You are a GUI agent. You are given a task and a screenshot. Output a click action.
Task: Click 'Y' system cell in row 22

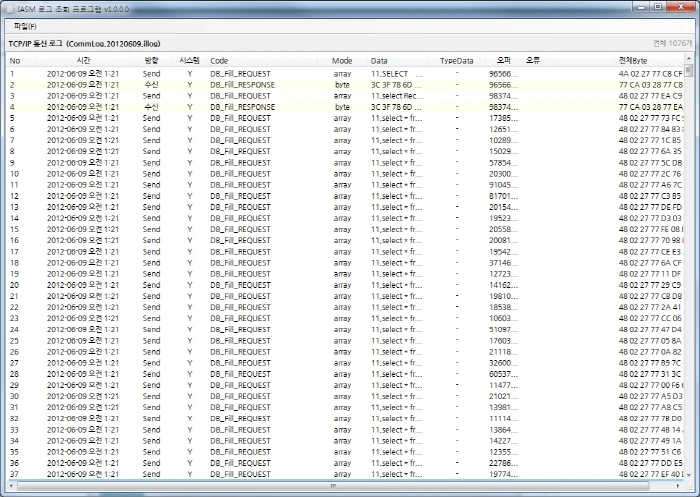(x=190, y=307)
